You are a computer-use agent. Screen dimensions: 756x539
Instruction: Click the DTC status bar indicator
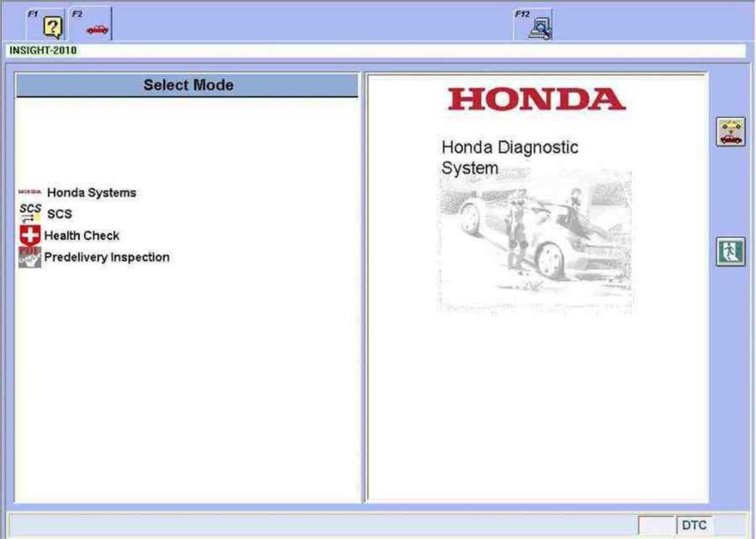(694, 525)
